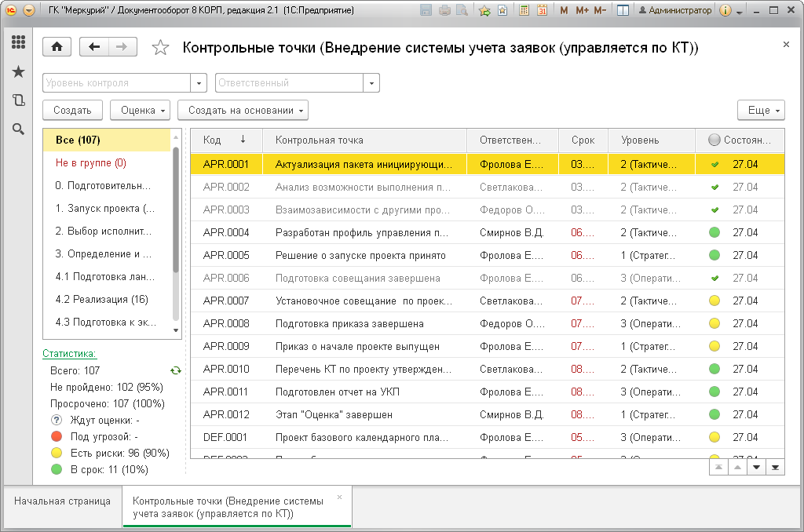The image size is (804, 532).
Task: Click green status circle of APR.0004
Action: coord(714,233)
